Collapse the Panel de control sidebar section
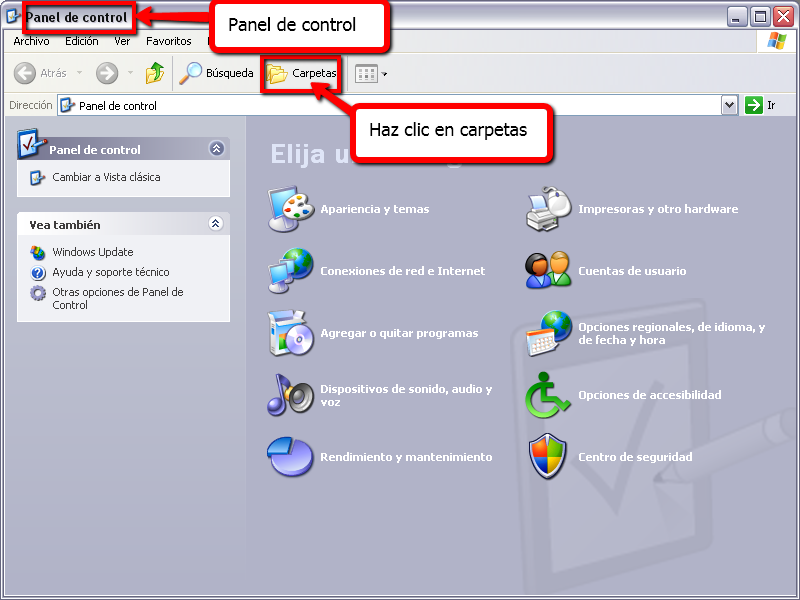The image size is (800, 600). pos(216,149)
